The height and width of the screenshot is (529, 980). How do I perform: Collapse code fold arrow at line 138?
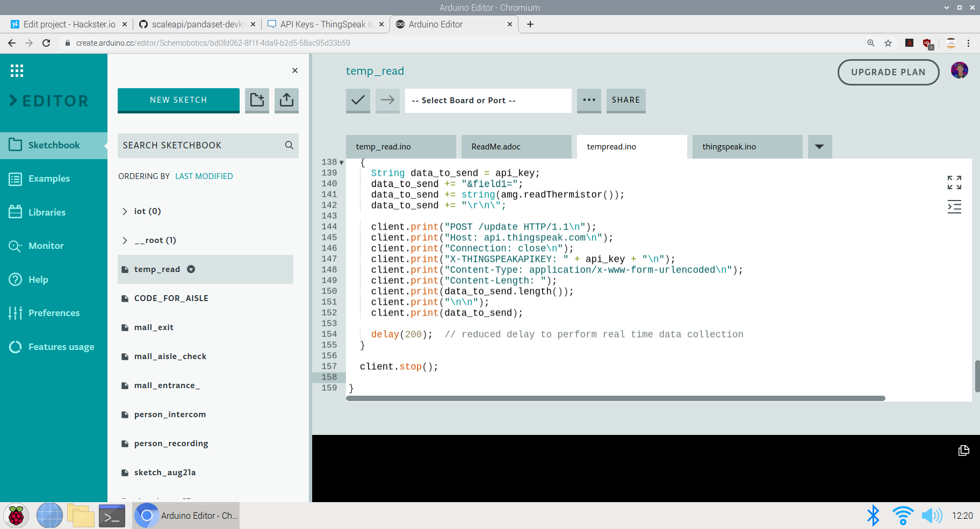342,162
